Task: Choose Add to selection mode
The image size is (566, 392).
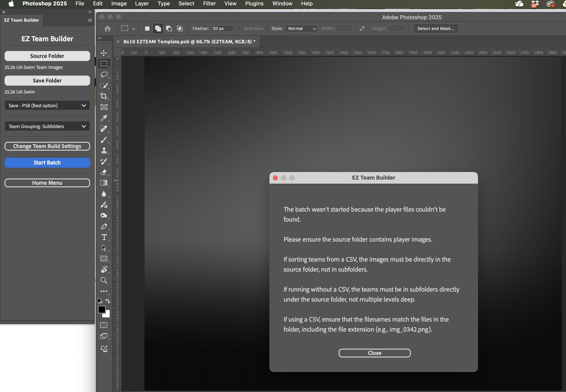Action: pos(158,29)
